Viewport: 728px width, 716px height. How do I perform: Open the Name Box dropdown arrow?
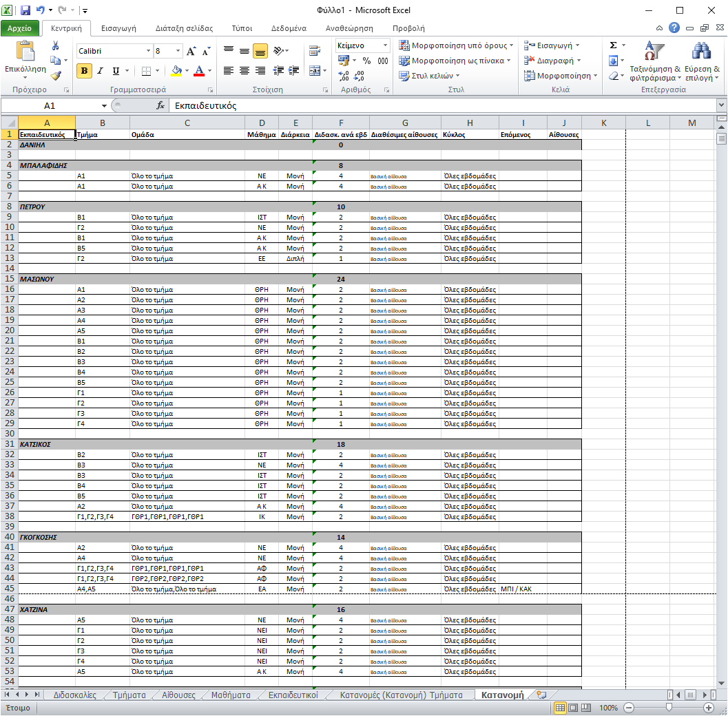pyautogui.click(x=105, y=106)
